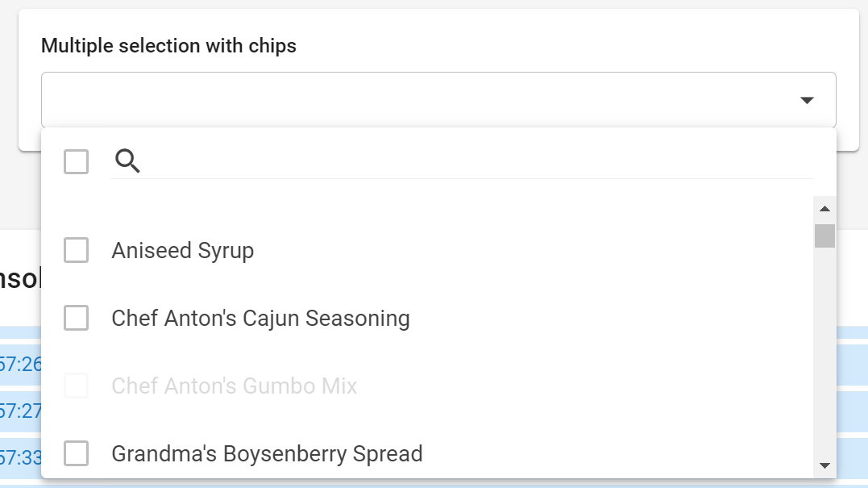Open the multiple selection chips field
This screenshot has height=488, width=868.
[438, 100]
